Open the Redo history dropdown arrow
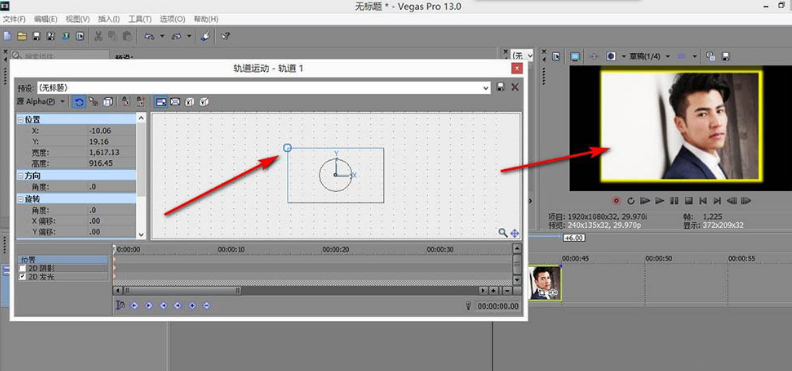 pyautogui.click(x=189, y=36)
